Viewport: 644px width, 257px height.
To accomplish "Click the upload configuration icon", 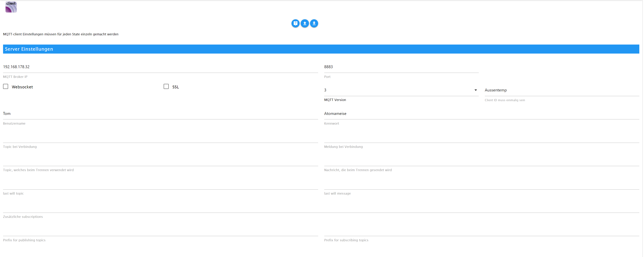I will coord(304,23).
